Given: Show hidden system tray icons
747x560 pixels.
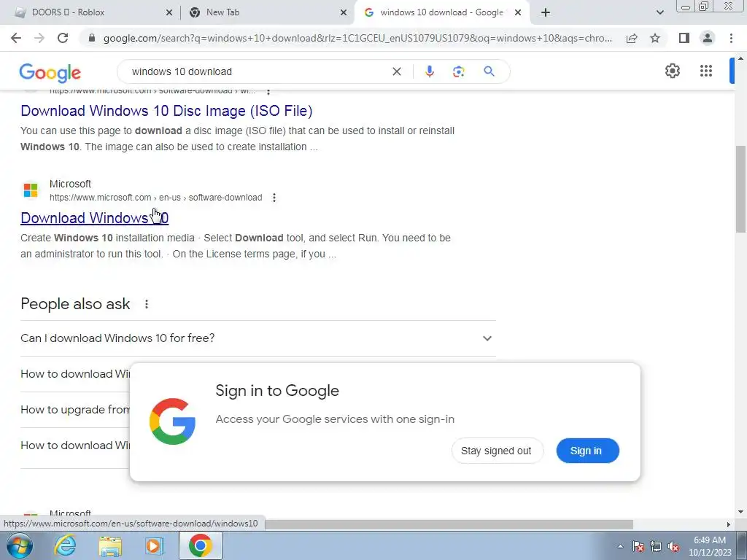Looking at the screenshot, I should (620, 546).
